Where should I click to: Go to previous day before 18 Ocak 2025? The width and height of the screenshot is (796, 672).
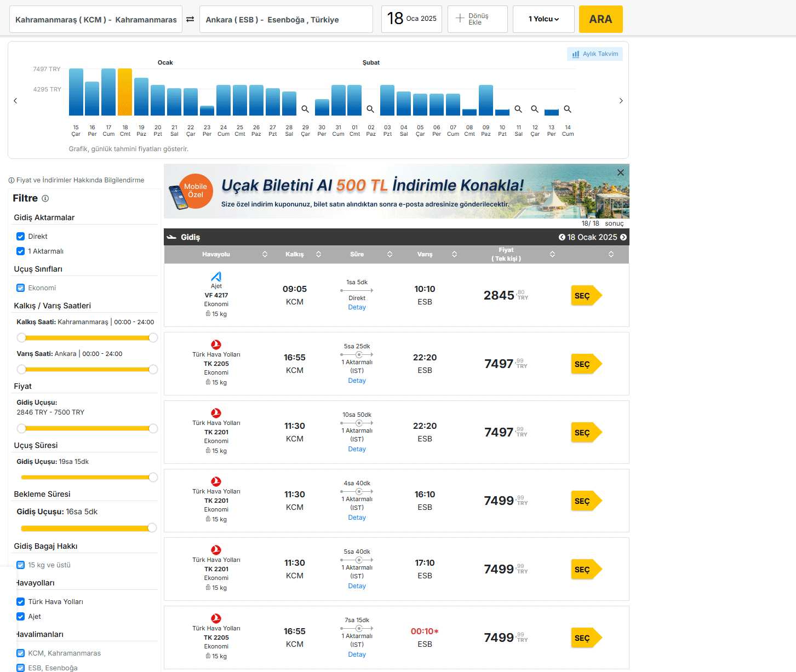pos(562,237)
